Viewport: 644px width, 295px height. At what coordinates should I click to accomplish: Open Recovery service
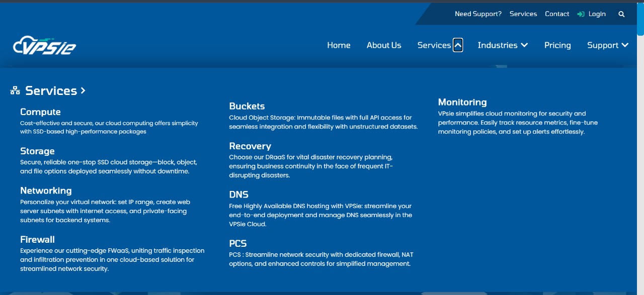click(x=250, y=146)
